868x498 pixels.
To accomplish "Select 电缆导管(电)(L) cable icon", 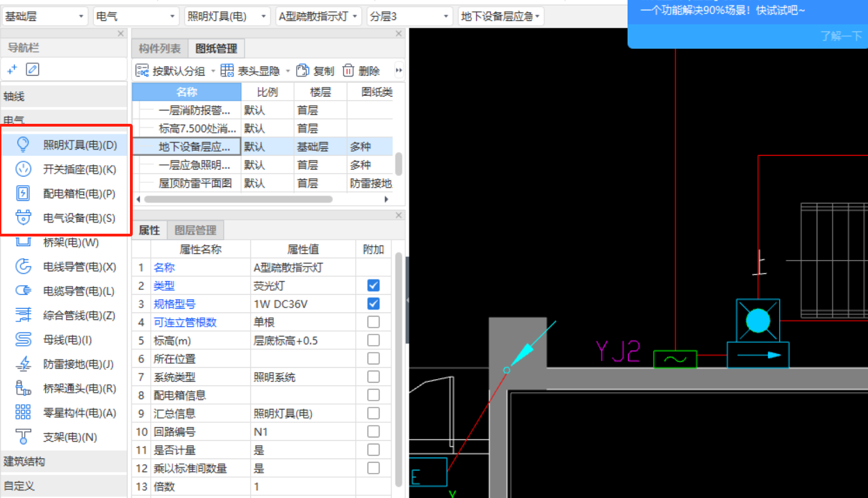I will [23, 291].
